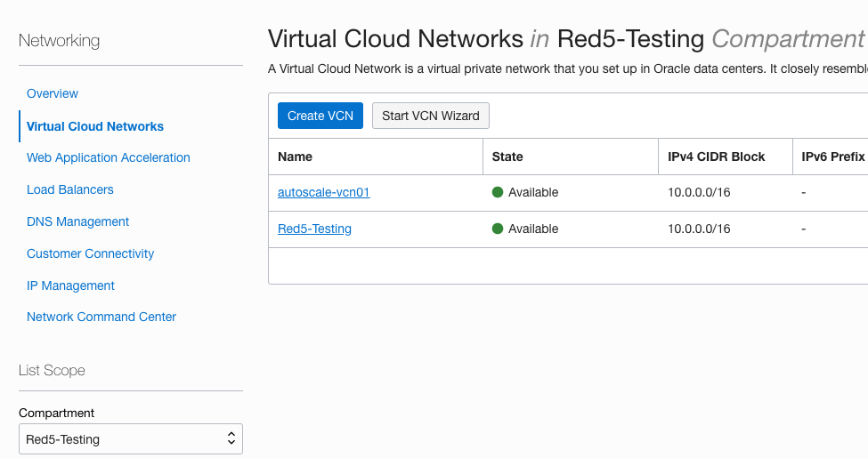This screenshot has width=868, height=458.
Task: Click the Compartment field label
Action: point(56,414)
